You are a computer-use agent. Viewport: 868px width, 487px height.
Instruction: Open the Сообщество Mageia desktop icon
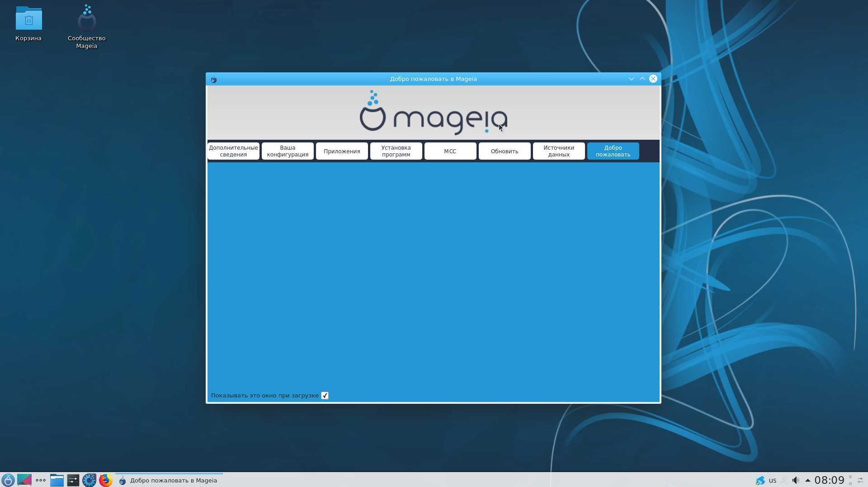[86, 26]
